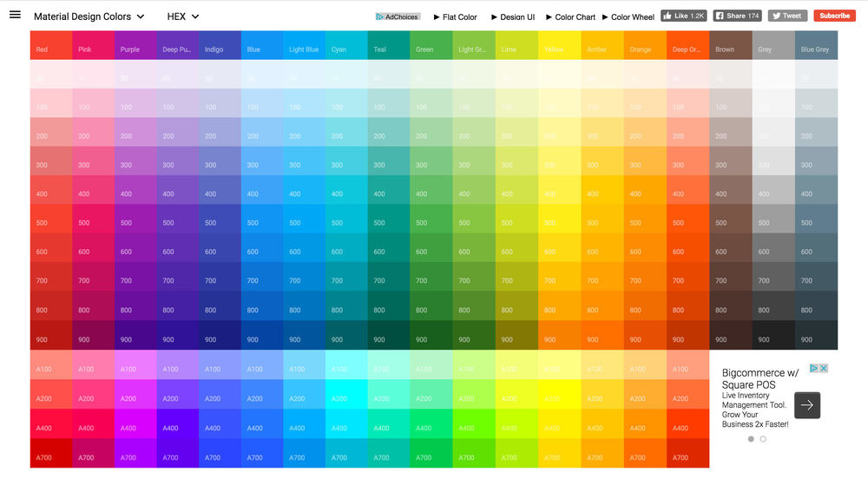
Task: Choose the Lime column header
Action: point(516,45)
